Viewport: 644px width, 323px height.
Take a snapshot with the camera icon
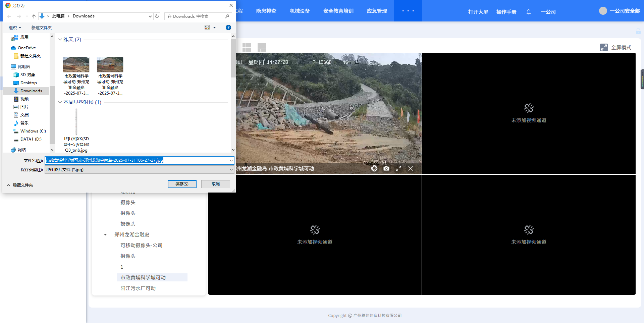[386, 168]
